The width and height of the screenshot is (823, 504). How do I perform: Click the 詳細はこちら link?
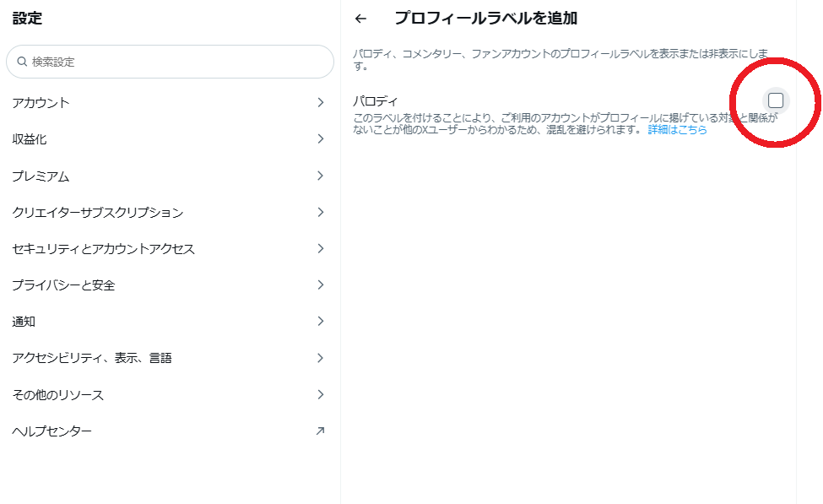(677, 130)
